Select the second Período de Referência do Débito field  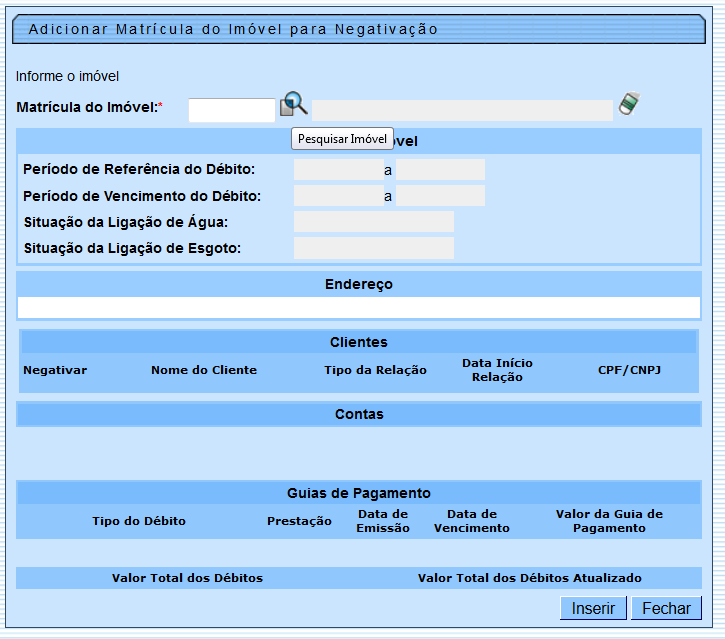tap(440, 170)
